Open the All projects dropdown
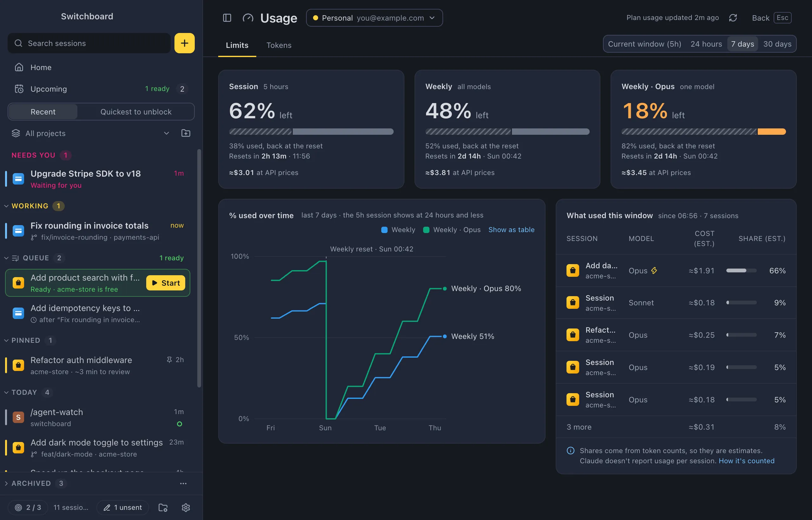 90,133
